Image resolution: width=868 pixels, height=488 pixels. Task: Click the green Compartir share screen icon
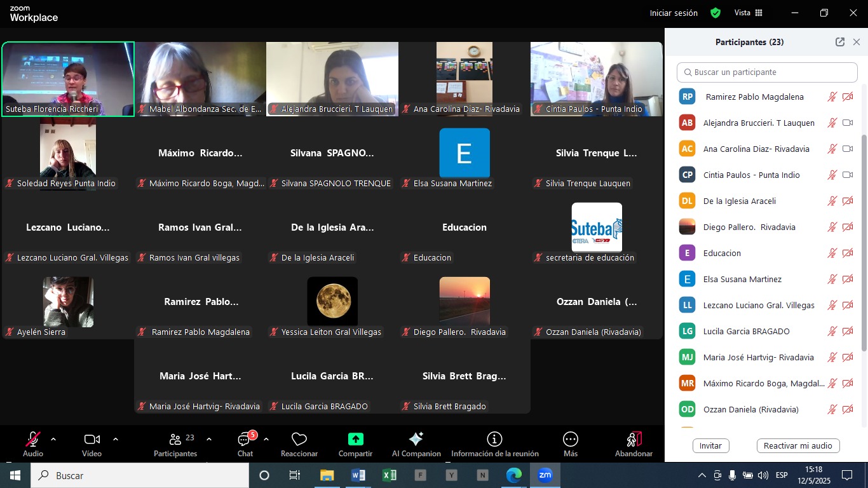(355, 439)
